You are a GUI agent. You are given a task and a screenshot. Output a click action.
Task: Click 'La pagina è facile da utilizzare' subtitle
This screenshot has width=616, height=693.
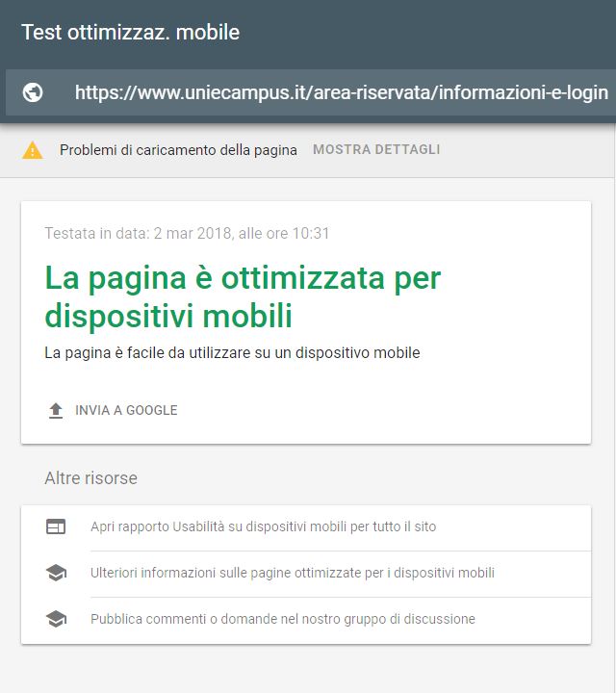(x=232, y=353)
